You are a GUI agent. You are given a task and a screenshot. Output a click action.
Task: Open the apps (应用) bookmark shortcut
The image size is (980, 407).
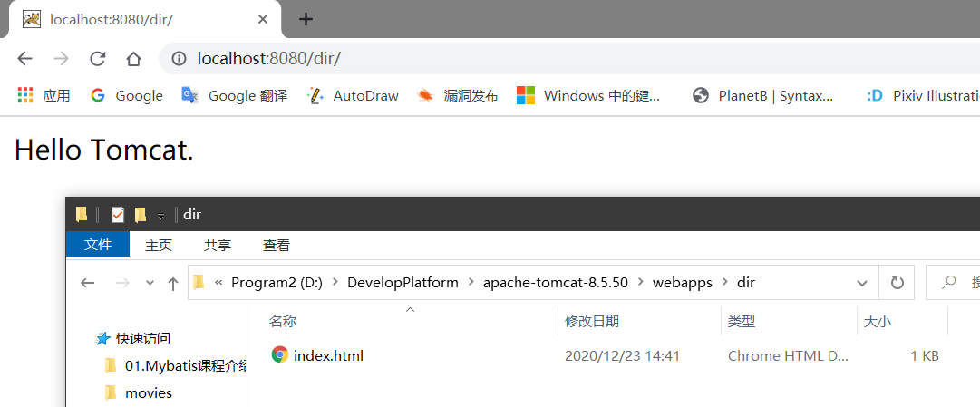coord(44,95)
